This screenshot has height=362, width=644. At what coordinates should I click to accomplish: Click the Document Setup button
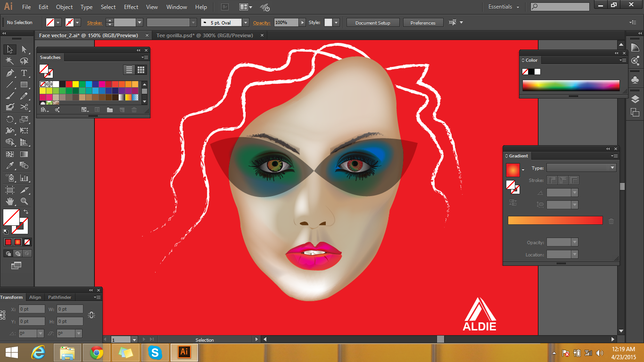[x=372, y=22]
